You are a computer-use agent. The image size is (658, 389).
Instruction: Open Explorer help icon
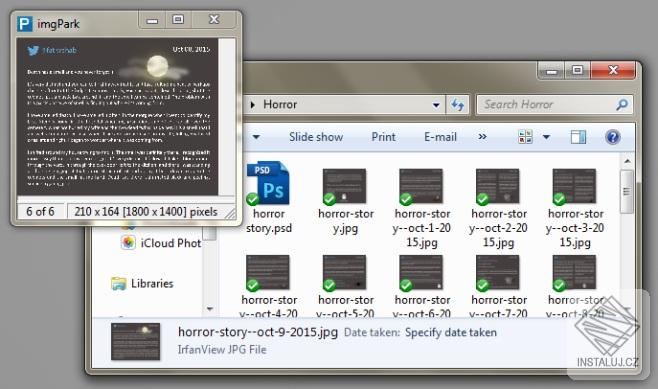(613, 137)
